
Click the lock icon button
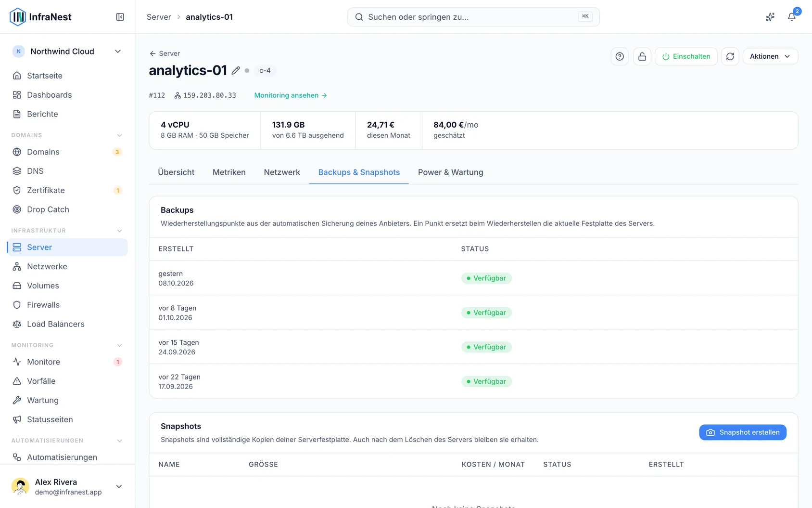pos(642,56)
